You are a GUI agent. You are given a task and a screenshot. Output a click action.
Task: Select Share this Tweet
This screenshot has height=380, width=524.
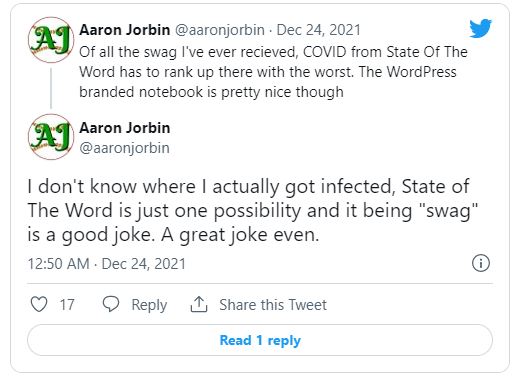click(x=273, y=305)
